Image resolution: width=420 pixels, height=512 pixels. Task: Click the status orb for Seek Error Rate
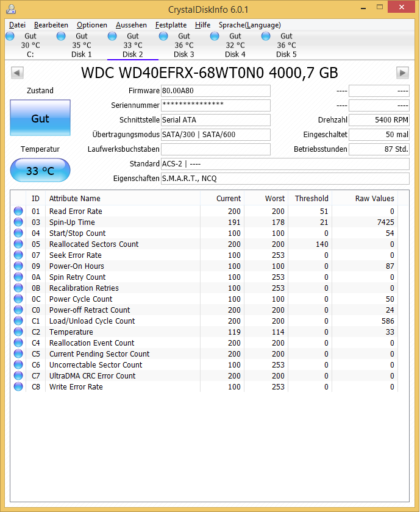point(18,255)
